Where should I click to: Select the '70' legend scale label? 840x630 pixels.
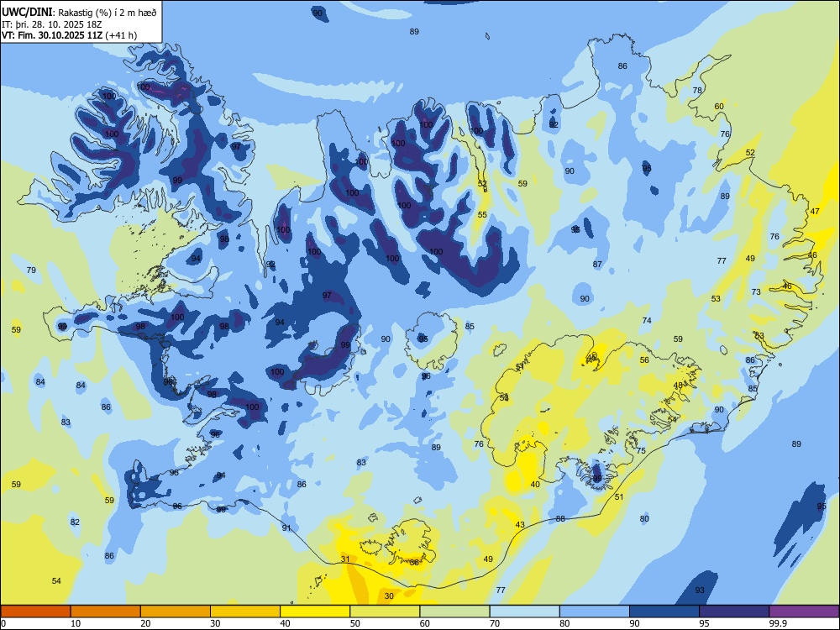point(495,623)
